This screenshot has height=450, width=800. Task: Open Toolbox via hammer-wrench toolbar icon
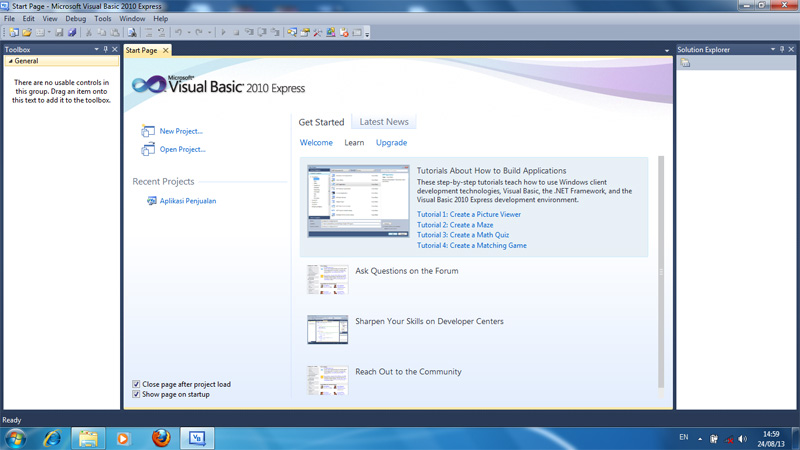318,33
